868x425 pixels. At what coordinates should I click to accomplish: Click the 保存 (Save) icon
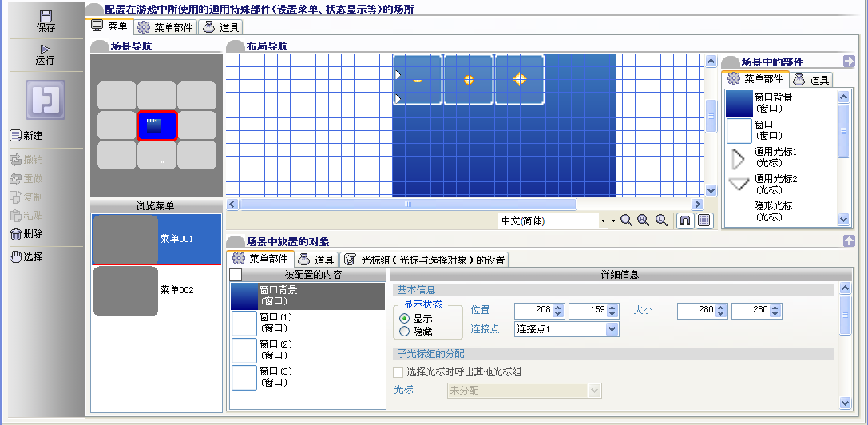click(x=46, y=16)
